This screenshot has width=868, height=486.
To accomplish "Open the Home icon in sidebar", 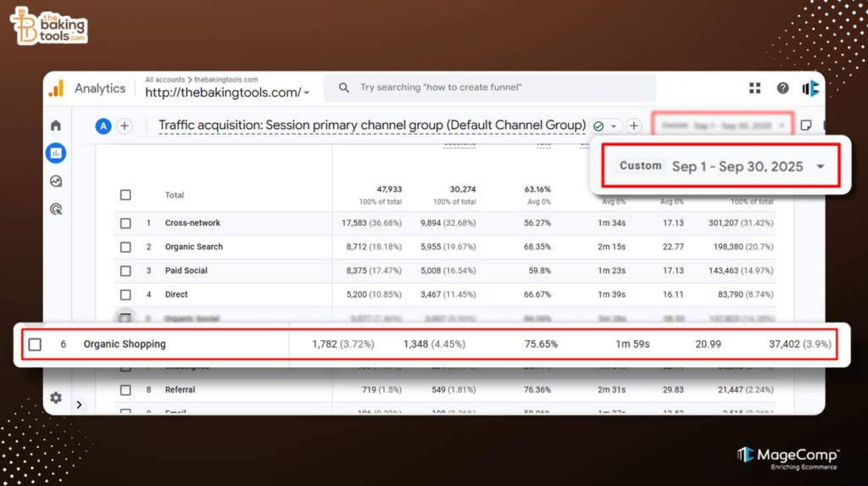I will [x=56, y=126].
